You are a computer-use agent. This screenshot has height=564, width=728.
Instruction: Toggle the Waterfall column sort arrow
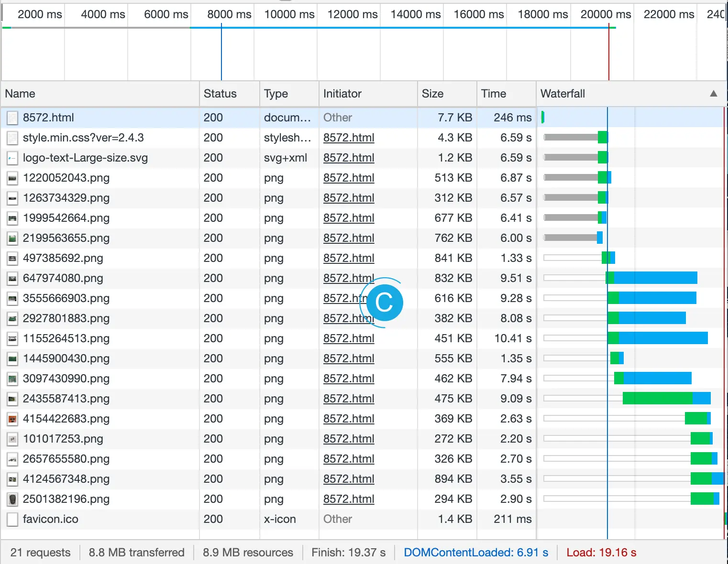coord(713,94)
